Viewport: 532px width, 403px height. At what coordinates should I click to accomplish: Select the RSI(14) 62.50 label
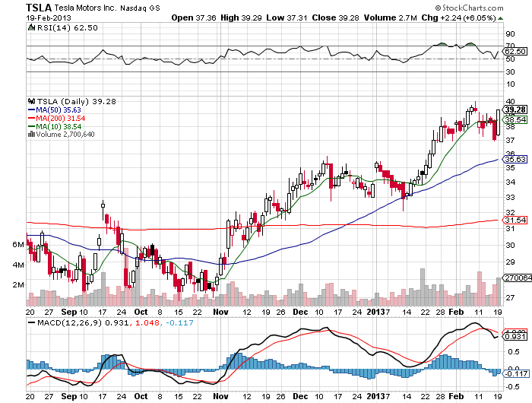(x=67, y=28)
